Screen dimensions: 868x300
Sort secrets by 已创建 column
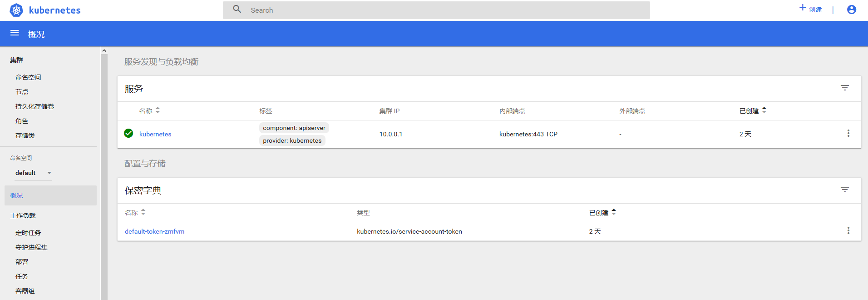click(602, 212)
